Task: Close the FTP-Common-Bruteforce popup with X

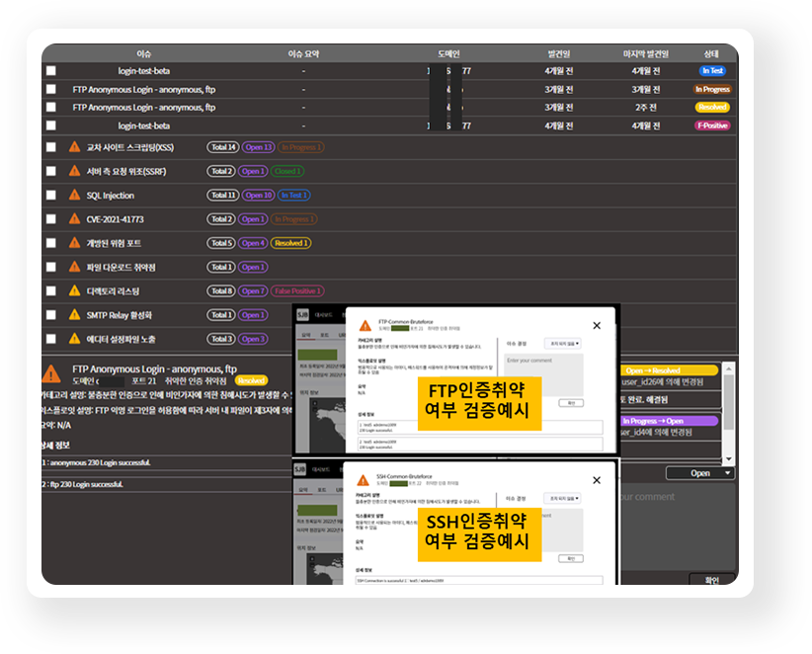Action: 596,325
